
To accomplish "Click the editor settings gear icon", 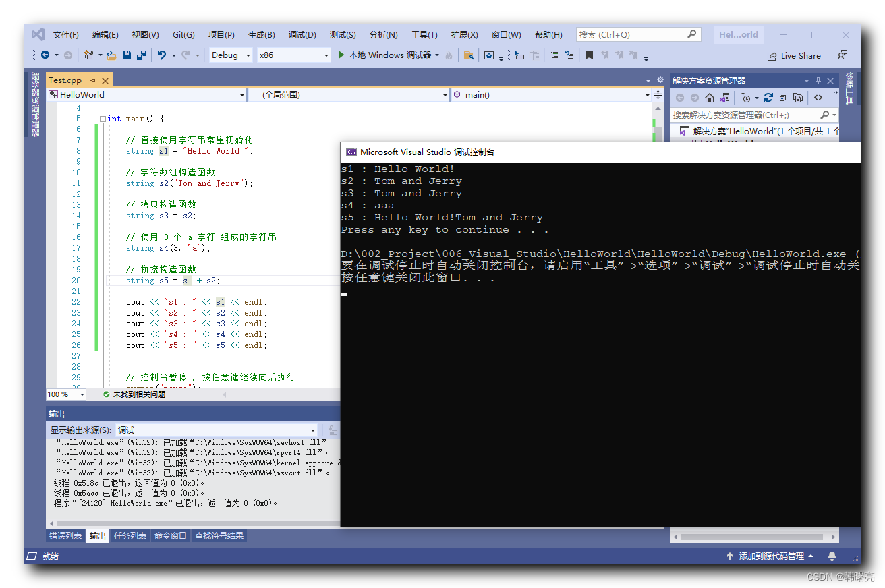I will (660, 80).
